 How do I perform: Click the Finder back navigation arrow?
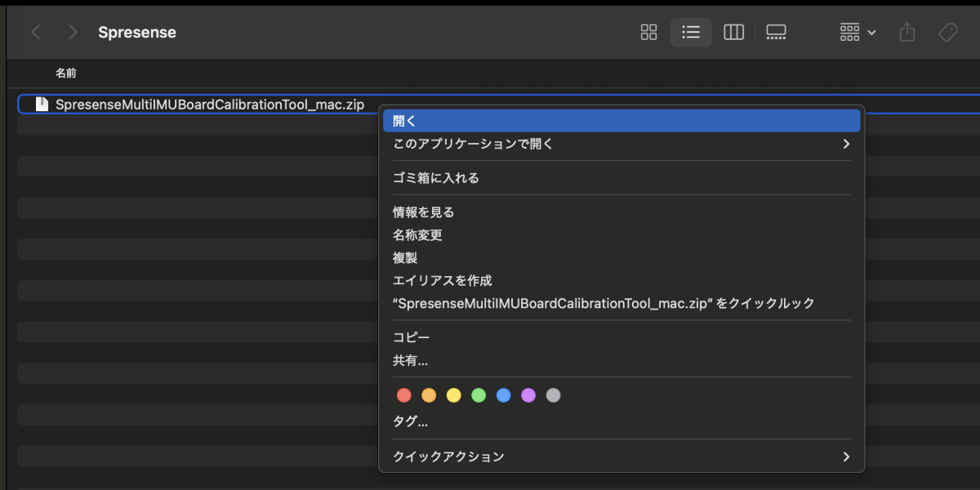tap(35, 33)
